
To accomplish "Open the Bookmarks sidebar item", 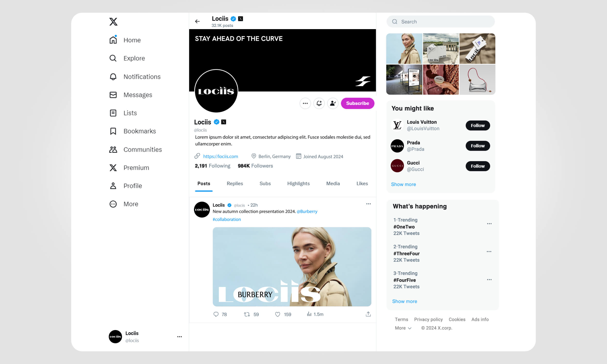I will tap(133, 131).
